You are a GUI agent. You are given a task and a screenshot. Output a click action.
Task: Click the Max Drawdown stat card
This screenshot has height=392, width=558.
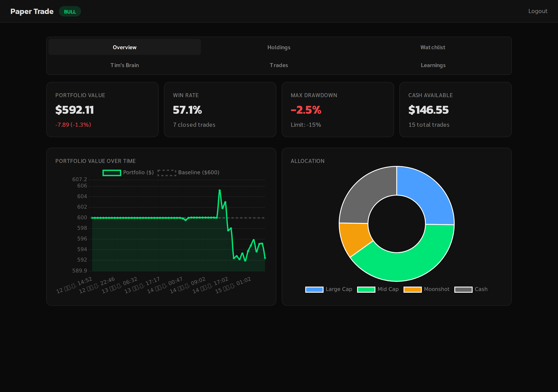[338, 109]
